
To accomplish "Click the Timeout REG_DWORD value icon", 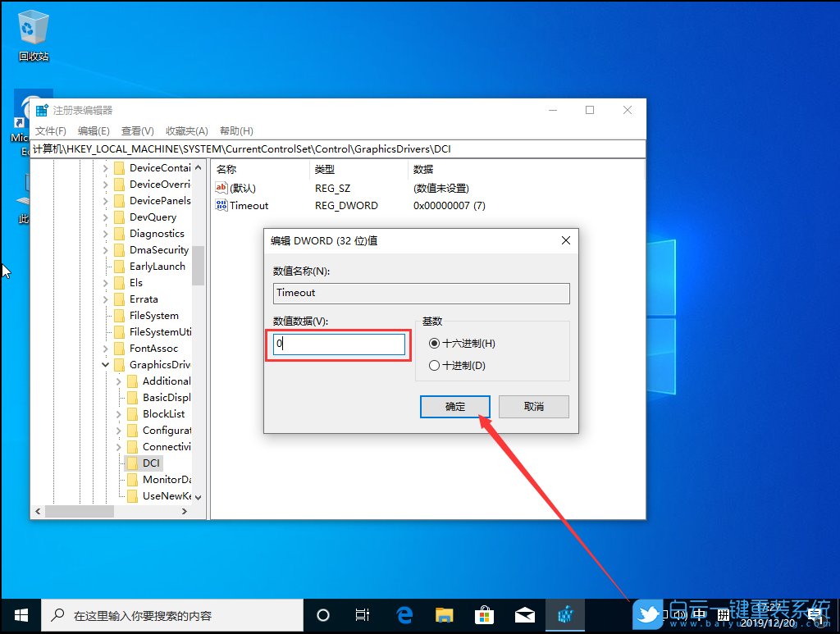I will click(x=220, y=205).
